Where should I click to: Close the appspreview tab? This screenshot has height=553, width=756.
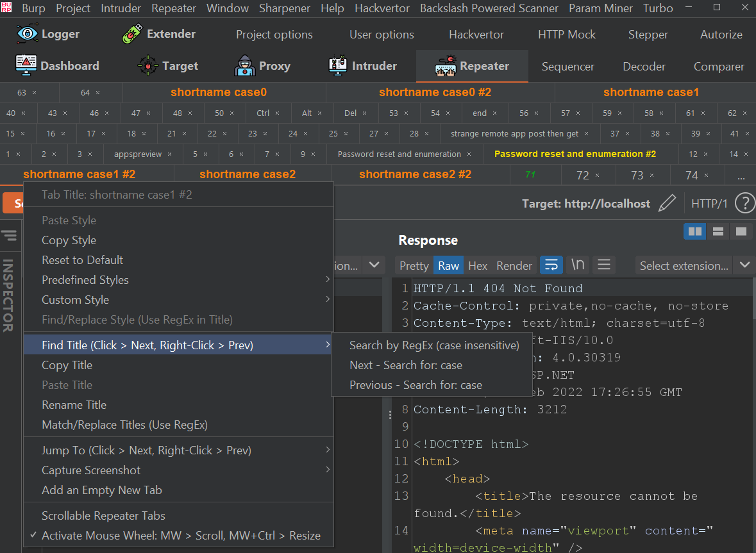170,154
